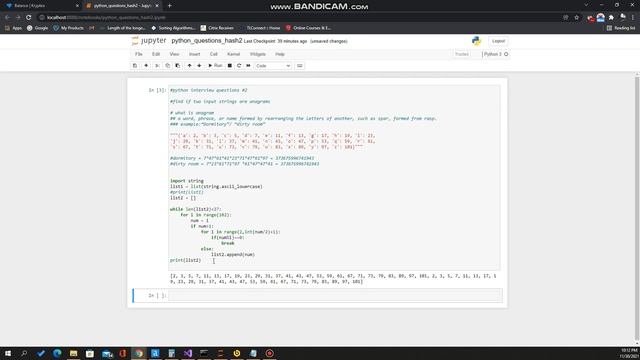Click the Jupyter logo
Image resolution: width=640 pixels, height=360 pixels.
coord(149,41)
